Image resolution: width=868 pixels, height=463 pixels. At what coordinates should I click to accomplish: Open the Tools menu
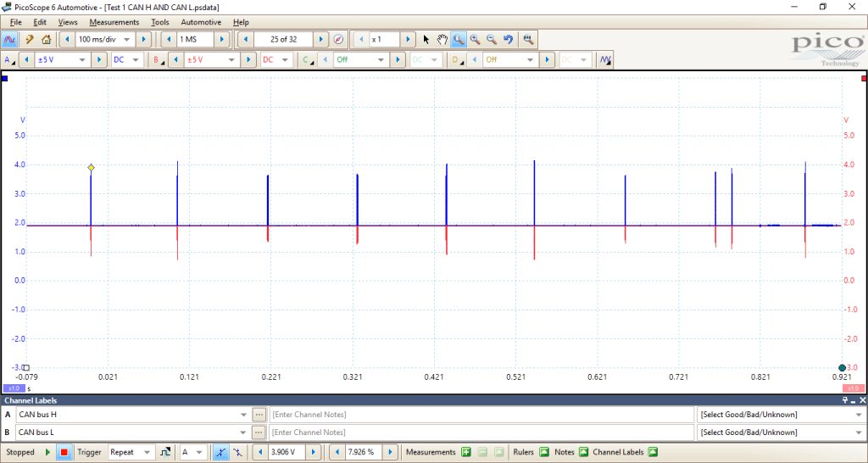click(x=160, y=22)
